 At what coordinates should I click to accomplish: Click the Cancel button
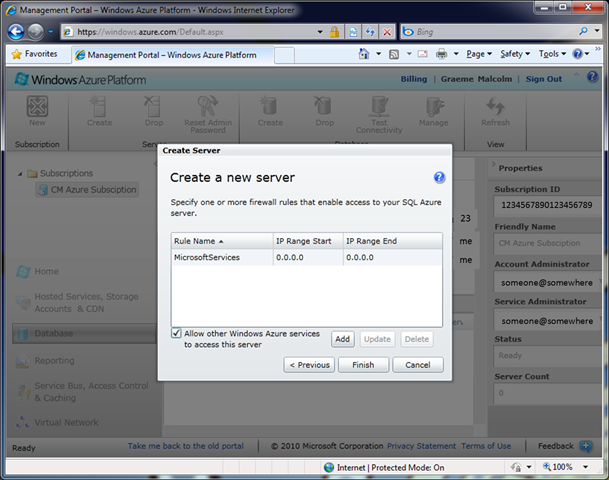pos(418,365)
